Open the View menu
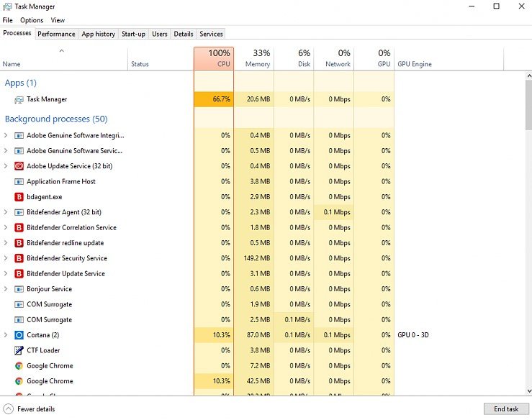Screen dimensions: 532x420 point(58,20)
